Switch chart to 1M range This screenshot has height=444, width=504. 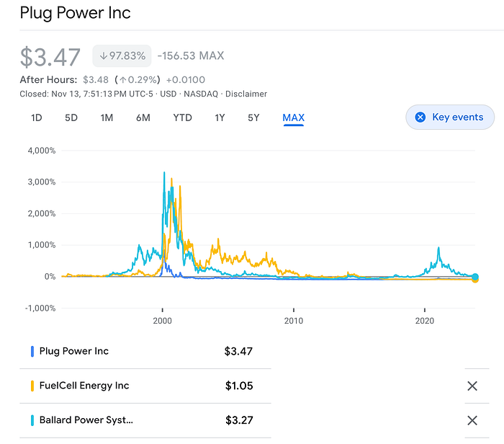pos(107,117)
